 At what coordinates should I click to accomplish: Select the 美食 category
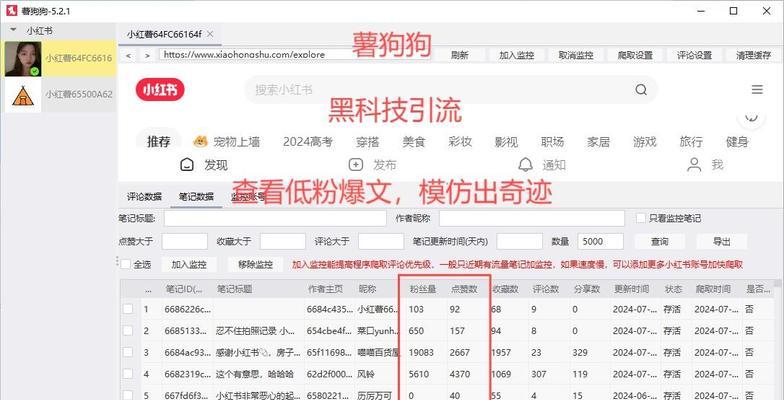[414, 142]
